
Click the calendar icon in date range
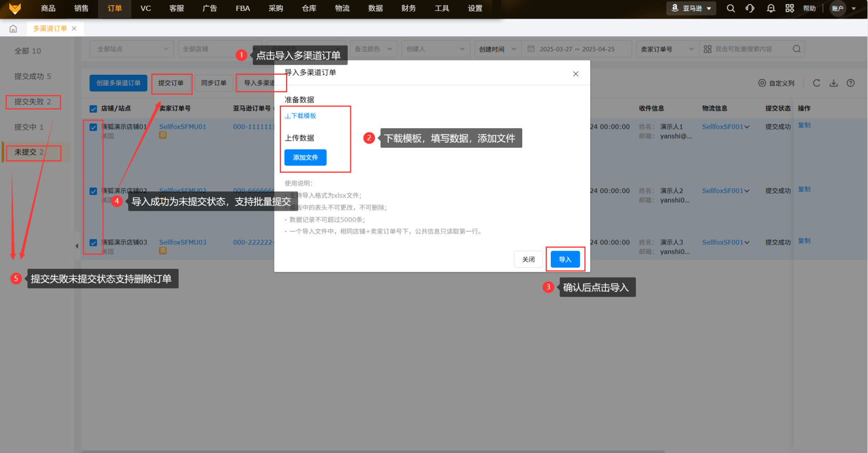pyautogui.click(x=531, y=49)
